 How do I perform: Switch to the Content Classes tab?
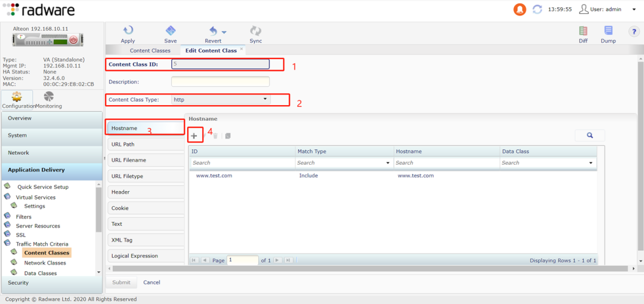(150, 51)
